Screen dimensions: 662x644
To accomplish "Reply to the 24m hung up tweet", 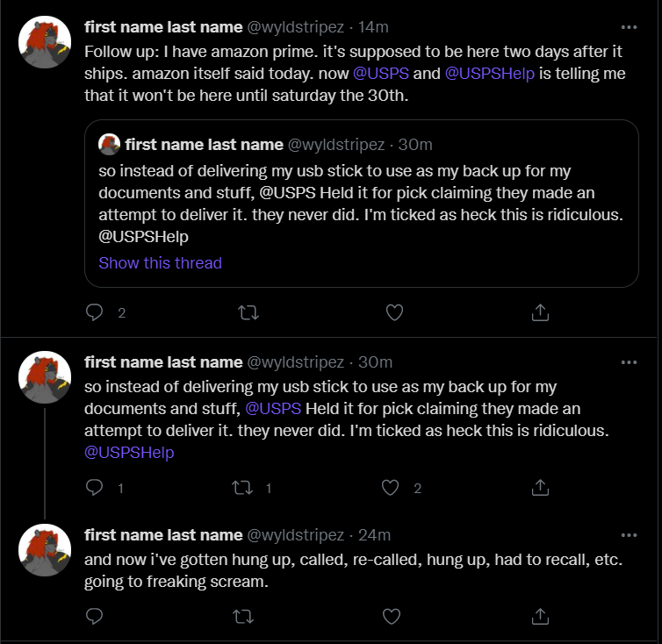I will tap(94, 617).
